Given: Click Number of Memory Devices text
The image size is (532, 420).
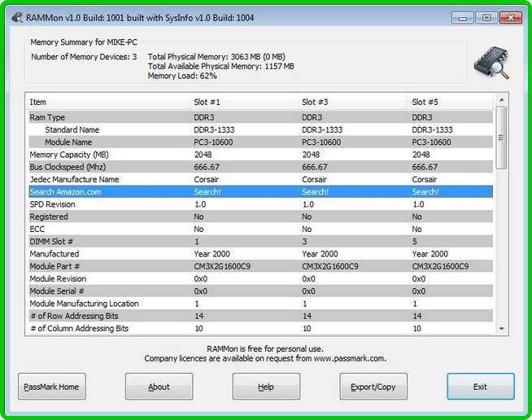Looking at the screenshot, I should point(84,57).
